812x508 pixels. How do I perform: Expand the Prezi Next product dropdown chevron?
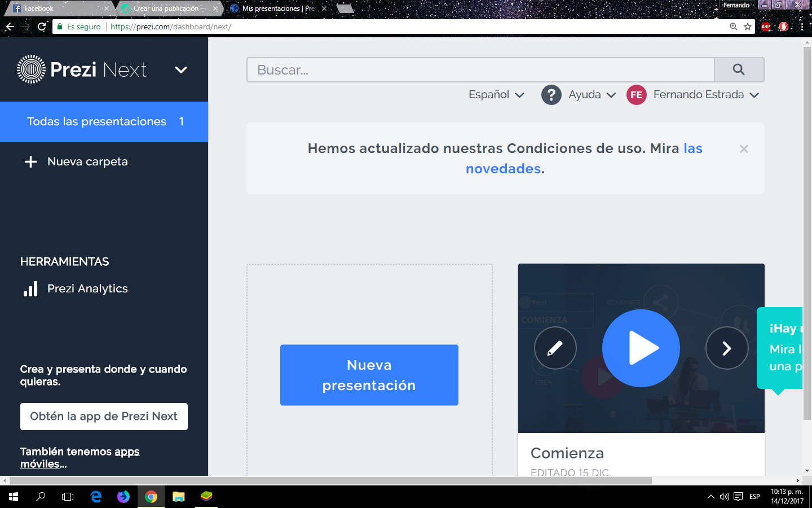[x=181, y=70]
